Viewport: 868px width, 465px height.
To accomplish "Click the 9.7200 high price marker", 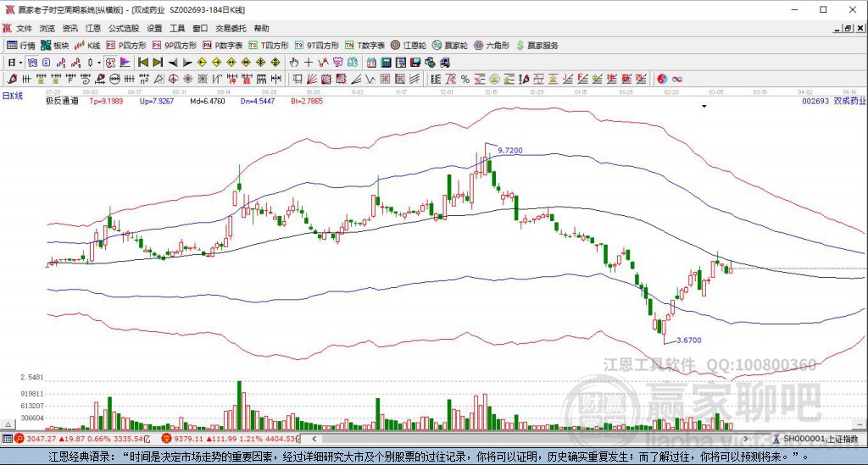I will coord(509,151).
